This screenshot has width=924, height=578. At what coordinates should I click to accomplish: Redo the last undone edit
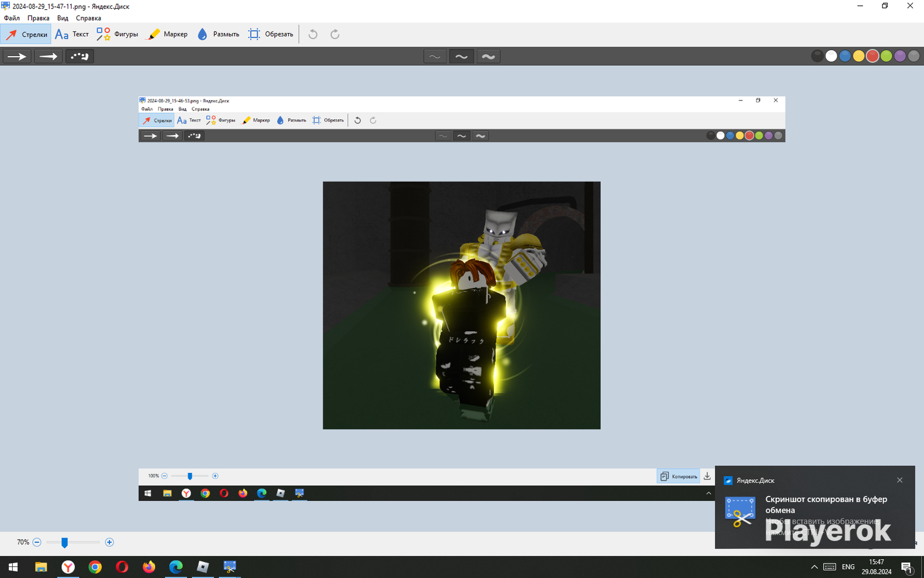pos(335,34)
